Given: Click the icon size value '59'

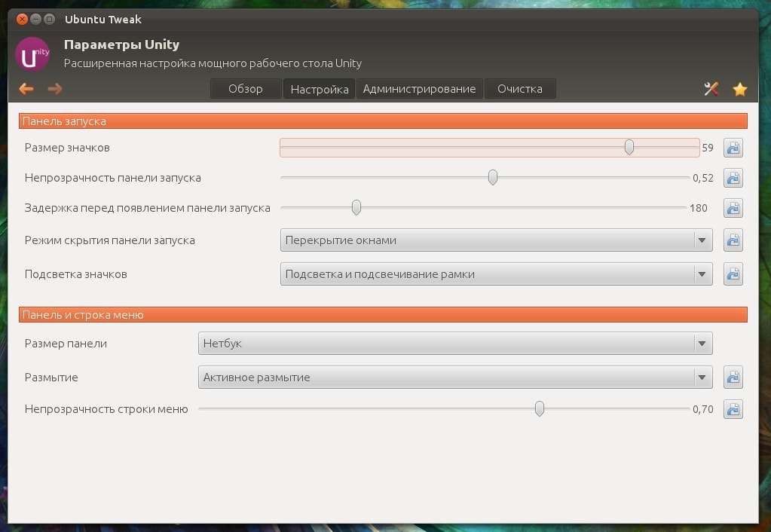Looking at the screenshot, I should pos(708,148).
